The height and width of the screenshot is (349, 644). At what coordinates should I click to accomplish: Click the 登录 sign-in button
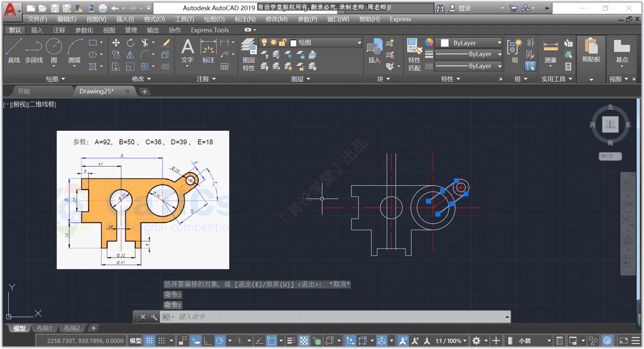460,8
